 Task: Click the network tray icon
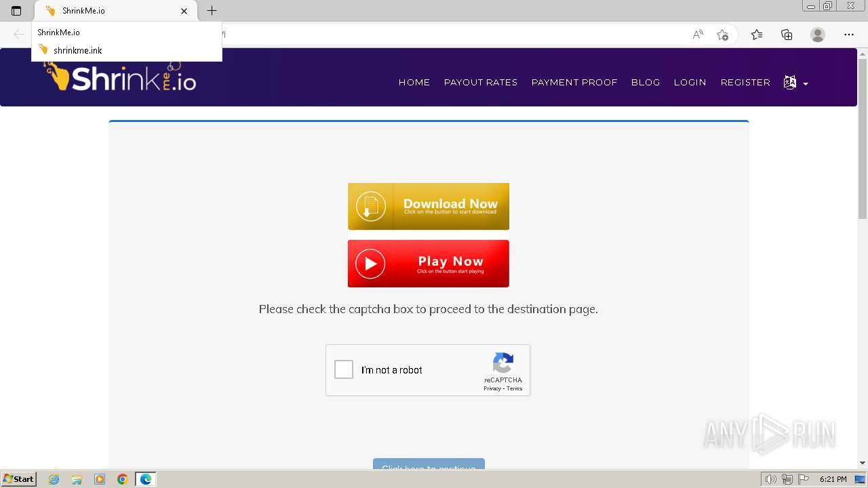click(787, 479)
